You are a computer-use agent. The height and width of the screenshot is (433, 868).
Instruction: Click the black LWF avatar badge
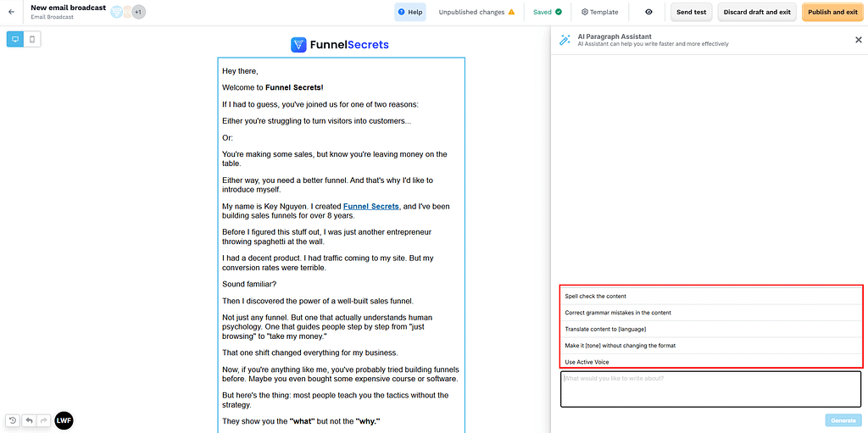(x=64, y=420)
